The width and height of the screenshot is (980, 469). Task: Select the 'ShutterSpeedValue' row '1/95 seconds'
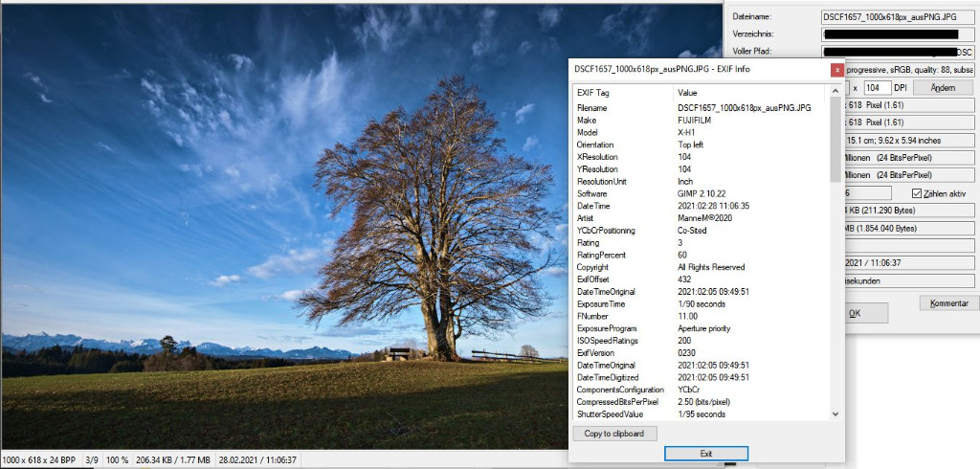pyautogui.click(x=702, y=414)
